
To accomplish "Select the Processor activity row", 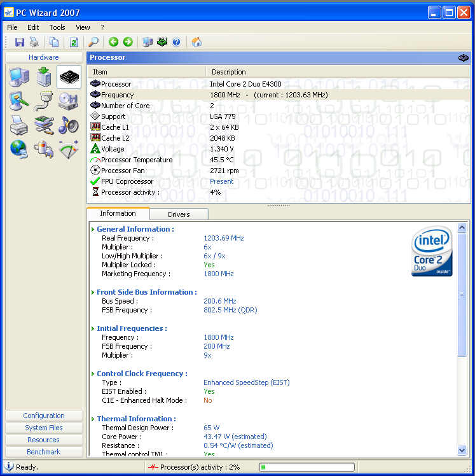I will click(x=279, y=192).
